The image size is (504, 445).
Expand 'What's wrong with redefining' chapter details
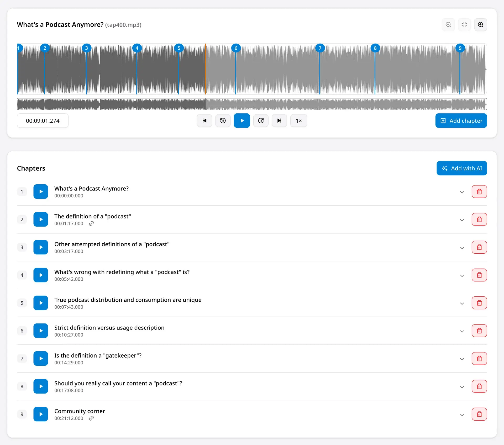click(462, 276)
